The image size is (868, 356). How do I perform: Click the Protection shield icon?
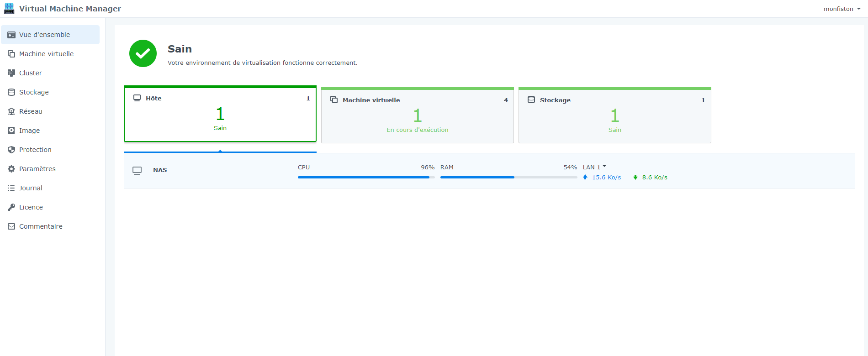coord(11,150)
